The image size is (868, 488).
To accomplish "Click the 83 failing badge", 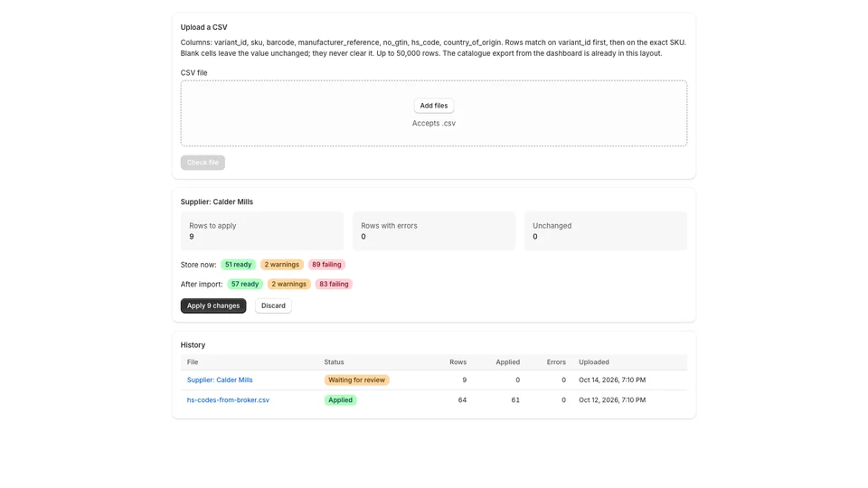I will pyautogui.click(x=334, y=284).
